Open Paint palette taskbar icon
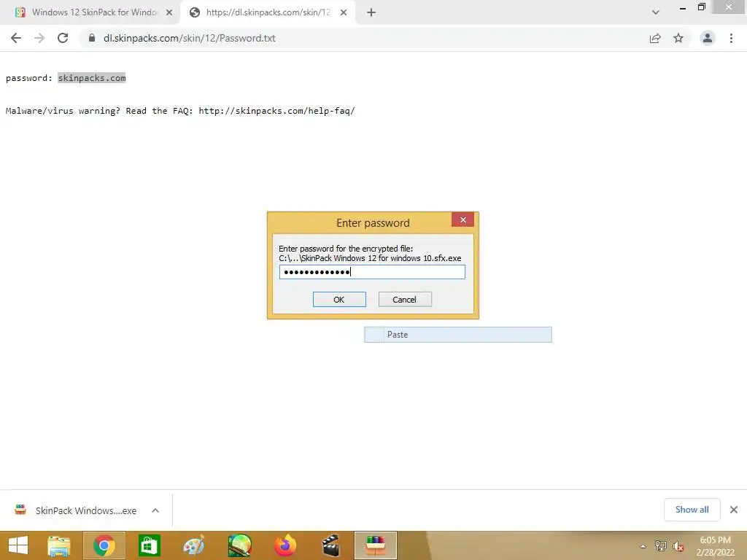 coord(194,545)
